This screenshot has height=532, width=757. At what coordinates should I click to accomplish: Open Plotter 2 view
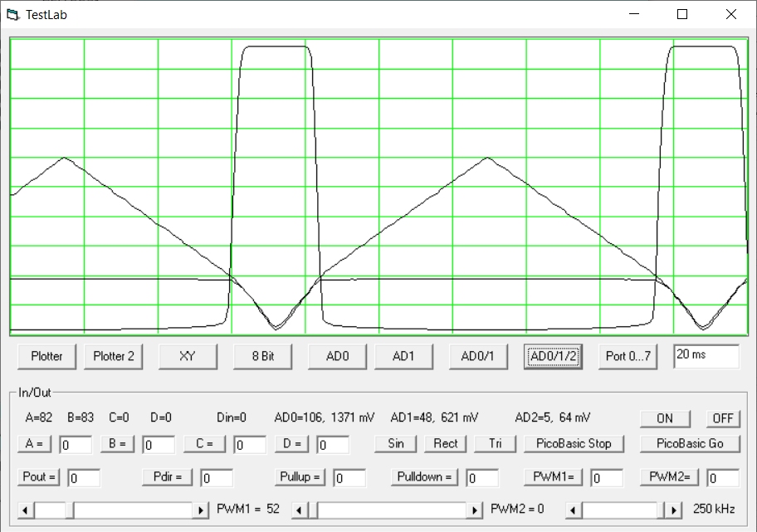(x=114, y=356)
